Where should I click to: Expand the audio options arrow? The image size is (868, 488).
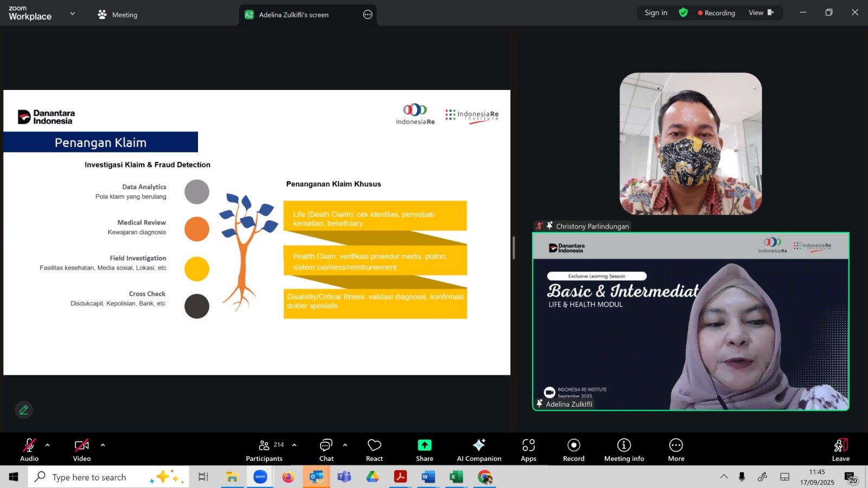pos(48,445)
